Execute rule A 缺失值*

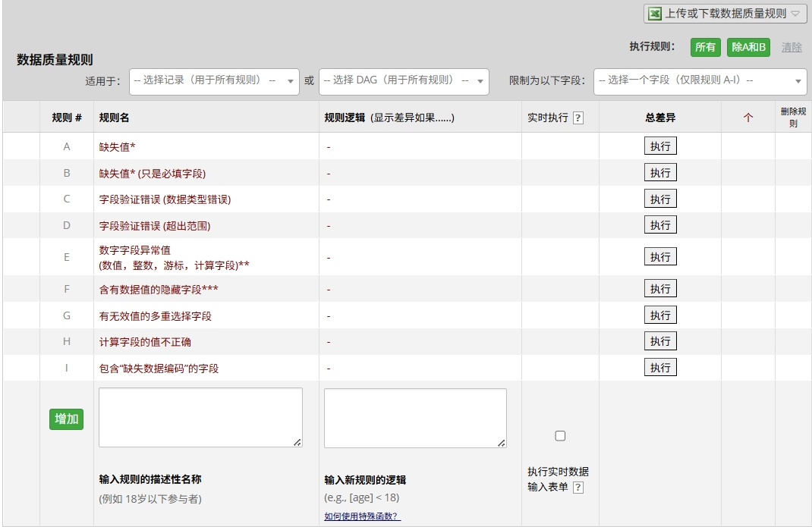pyautogui.click(x=660, y=146)
